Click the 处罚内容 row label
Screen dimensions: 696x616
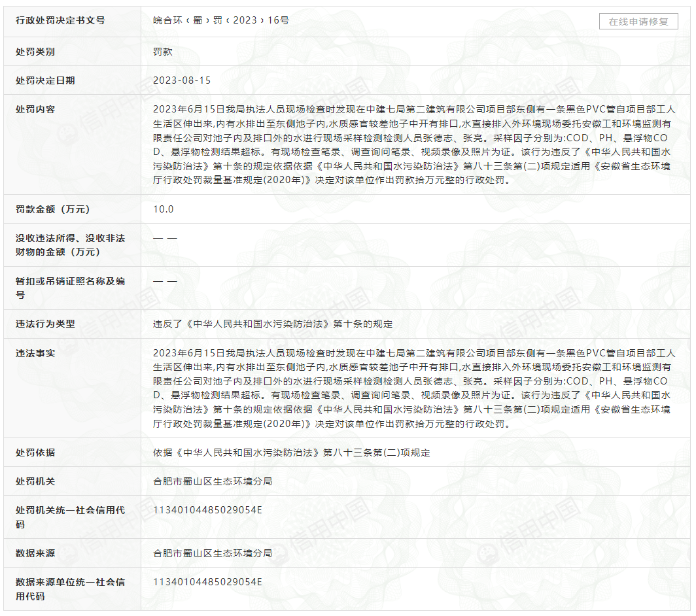pyautogui.click(x=35, y=109)
